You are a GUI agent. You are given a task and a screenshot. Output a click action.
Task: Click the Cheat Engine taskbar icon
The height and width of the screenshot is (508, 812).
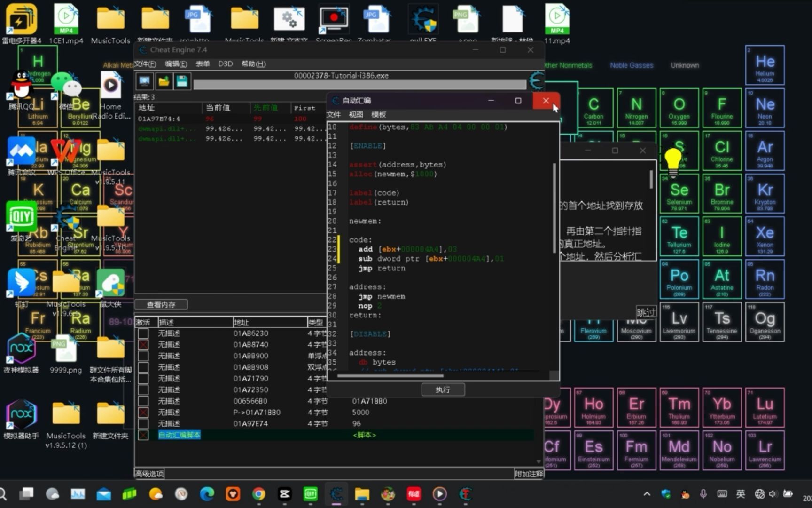point(336,494)
